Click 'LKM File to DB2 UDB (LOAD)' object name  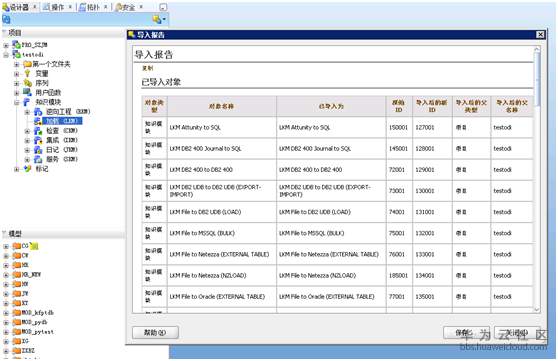click(205, 212)
